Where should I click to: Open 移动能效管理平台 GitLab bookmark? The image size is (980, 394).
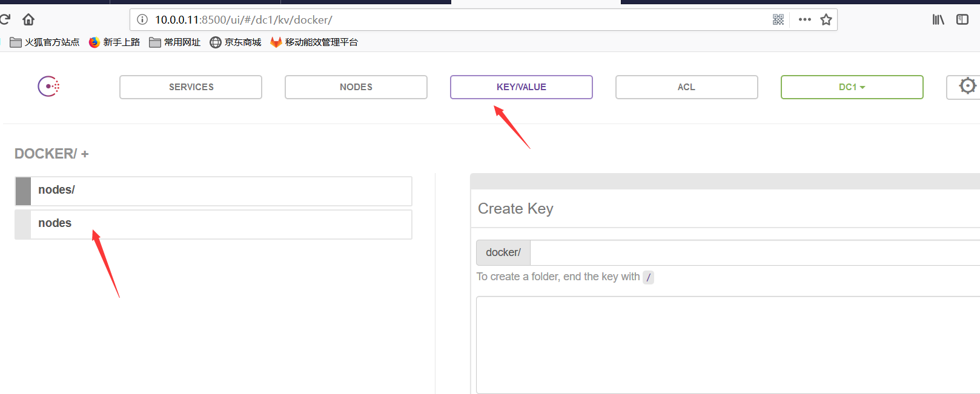pyautogui.click(x=314, y=42)
